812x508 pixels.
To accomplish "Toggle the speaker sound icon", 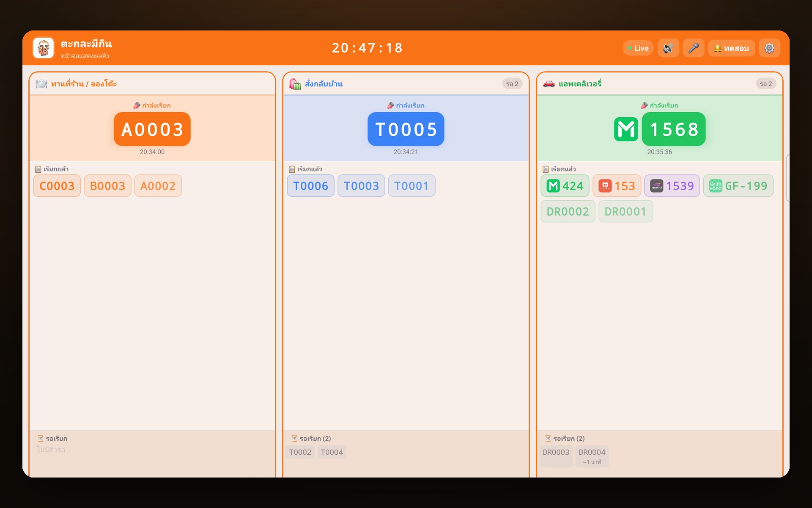I will click(668, 48).
